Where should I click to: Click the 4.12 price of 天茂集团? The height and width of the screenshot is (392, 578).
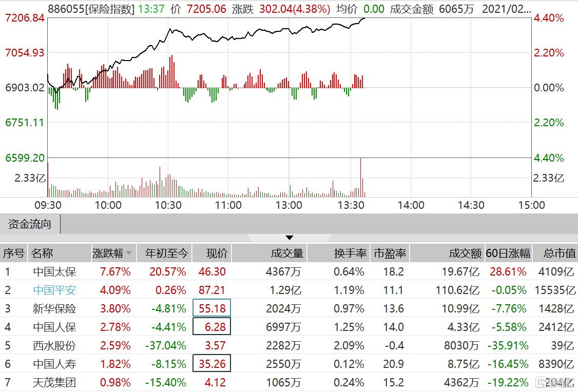(x=215, y=382)
